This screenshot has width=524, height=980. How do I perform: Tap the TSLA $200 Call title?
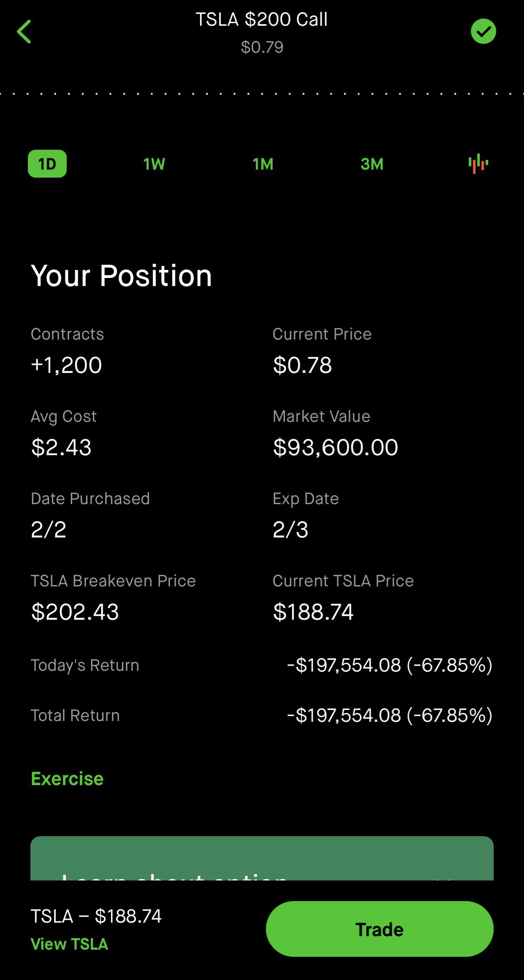click(262, 19)
